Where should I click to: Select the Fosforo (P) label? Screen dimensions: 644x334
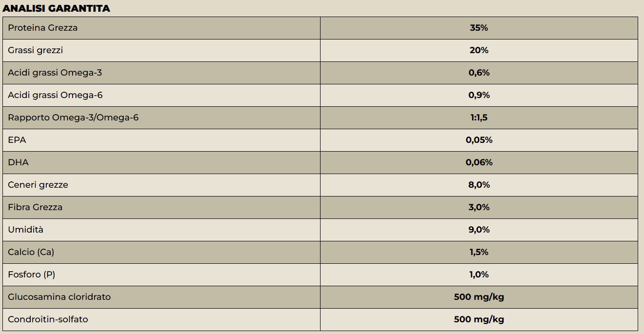click(x=32, y=275)
